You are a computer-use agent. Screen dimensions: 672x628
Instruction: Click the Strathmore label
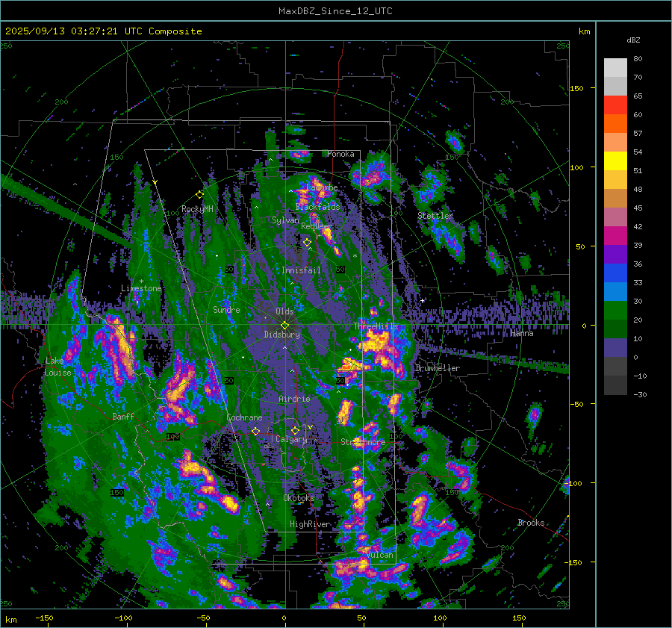click(363, 442)
